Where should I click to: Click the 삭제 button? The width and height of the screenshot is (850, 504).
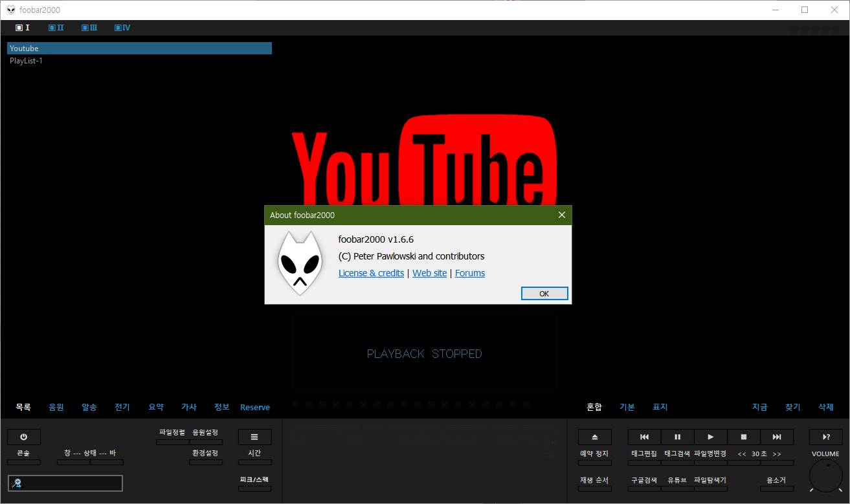pyautogui.click(x=826, y=407)
